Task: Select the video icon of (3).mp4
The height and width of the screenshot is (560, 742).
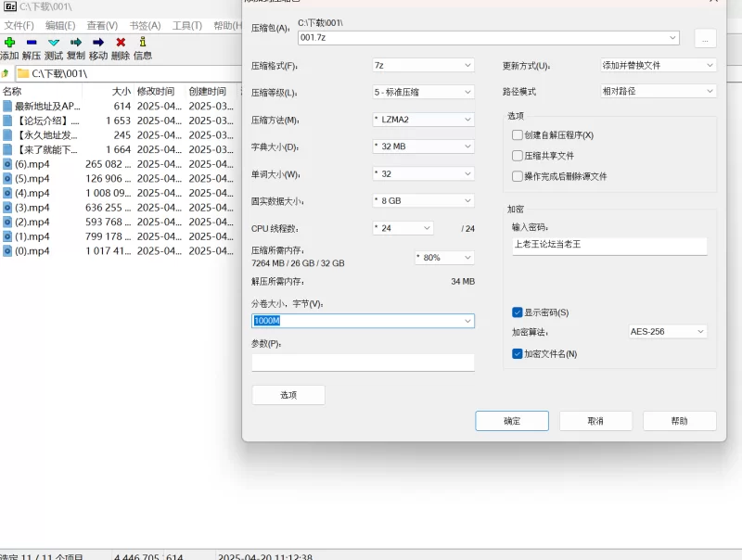Action: pos(7,207)
